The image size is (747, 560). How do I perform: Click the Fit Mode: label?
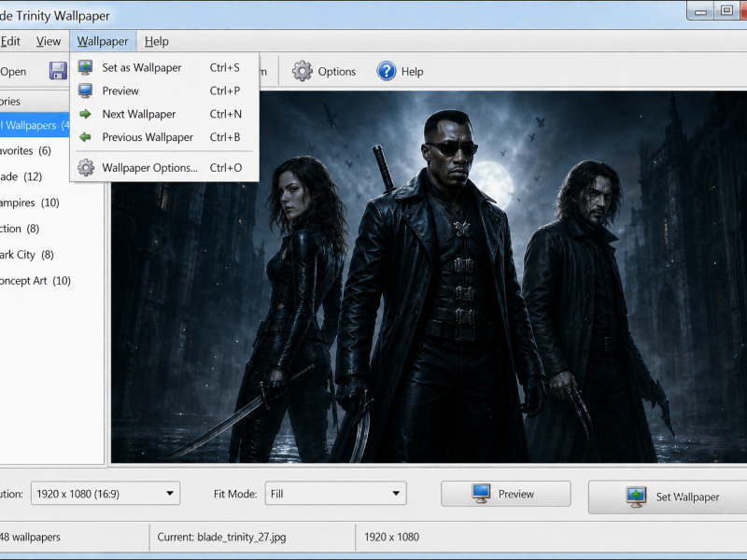tap(235, 494)
